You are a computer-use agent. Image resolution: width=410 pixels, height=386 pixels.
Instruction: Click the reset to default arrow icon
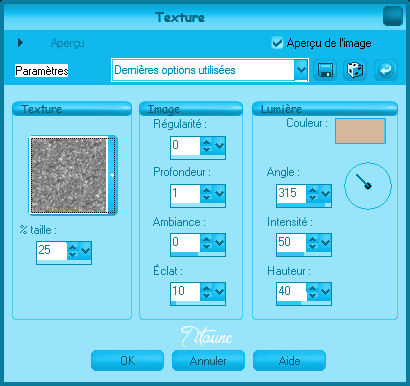(x=386, y=70)
